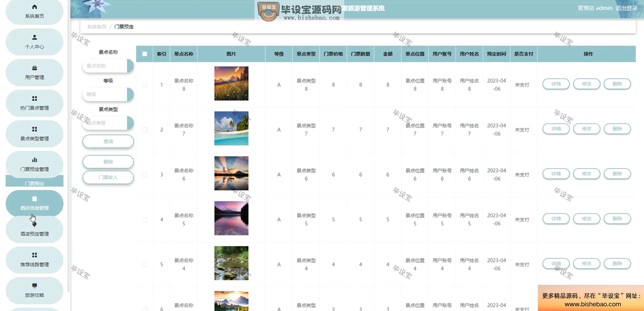Check the checkbox for row index 5
The height and width of the screenshot is (311, 644).
(145, 265)
